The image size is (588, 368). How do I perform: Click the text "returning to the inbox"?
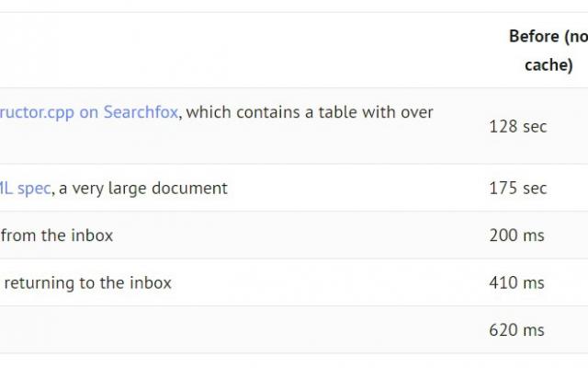pyautogui.click(x=88, y=282)
